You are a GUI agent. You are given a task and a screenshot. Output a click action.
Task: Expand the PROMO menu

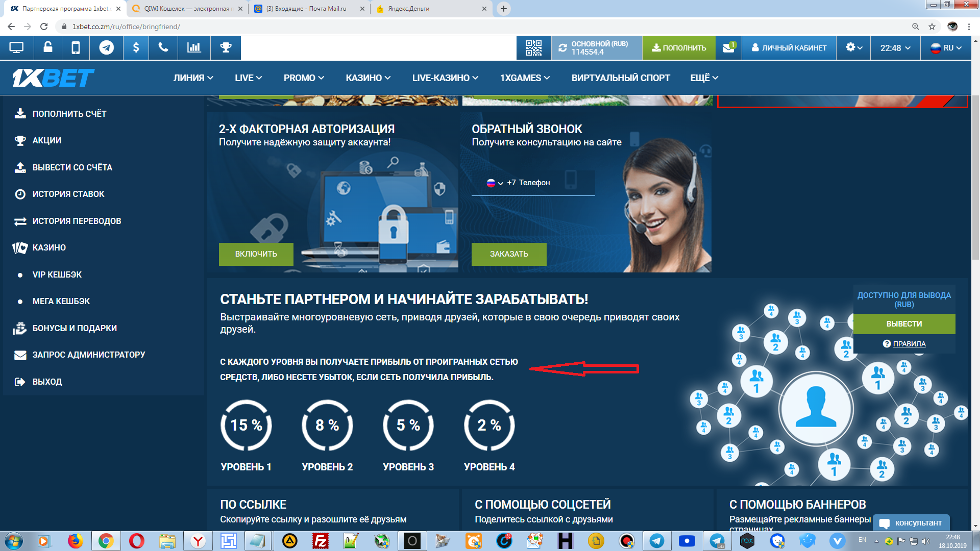pyautogui.click(x=304, y=78)
